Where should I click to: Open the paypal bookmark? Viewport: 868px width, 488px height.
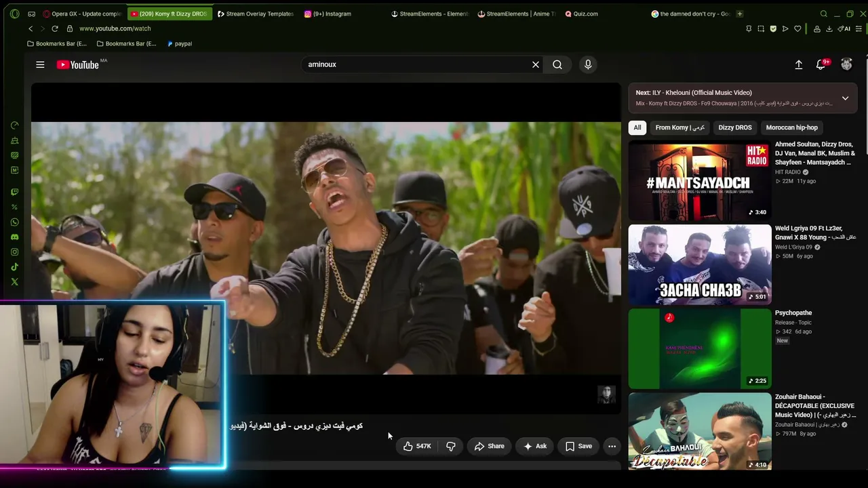coord(180,43)
